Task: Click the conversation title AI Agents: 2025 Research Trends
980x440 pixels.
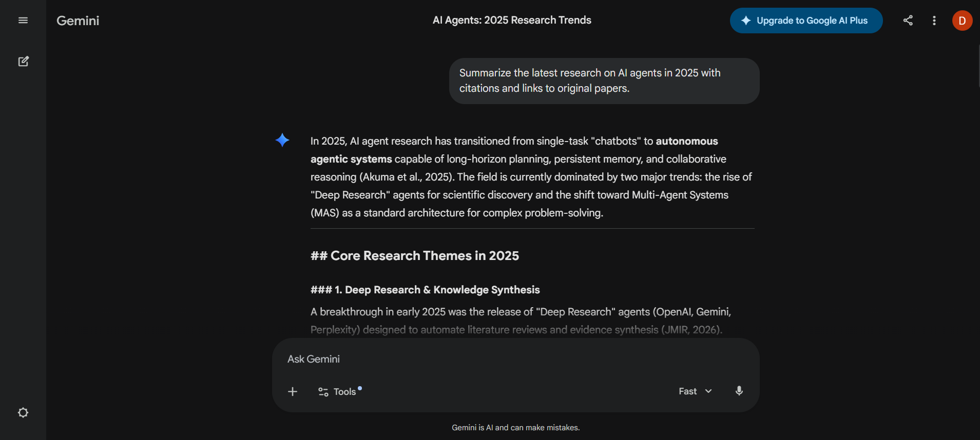Action: tap(512, 20)
